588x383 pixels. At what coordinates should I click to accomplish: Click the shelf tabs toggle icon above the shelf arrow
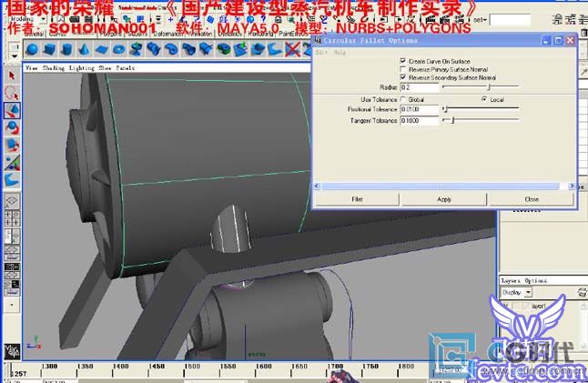14,47
